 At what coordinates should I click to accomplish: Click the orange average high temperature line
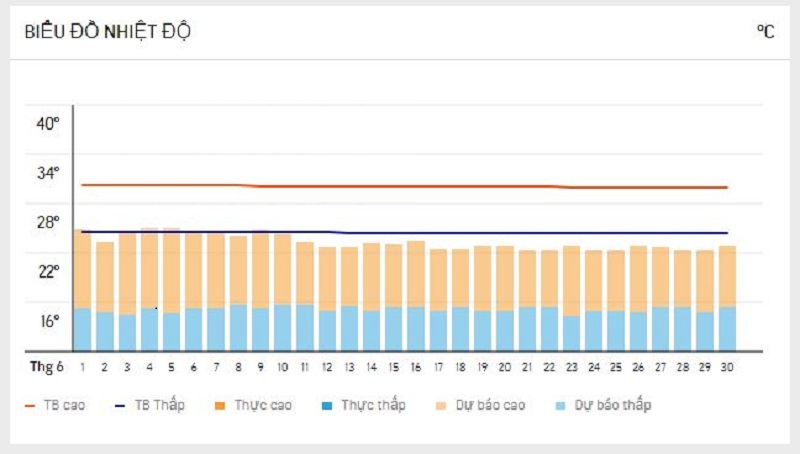(405, 186)
